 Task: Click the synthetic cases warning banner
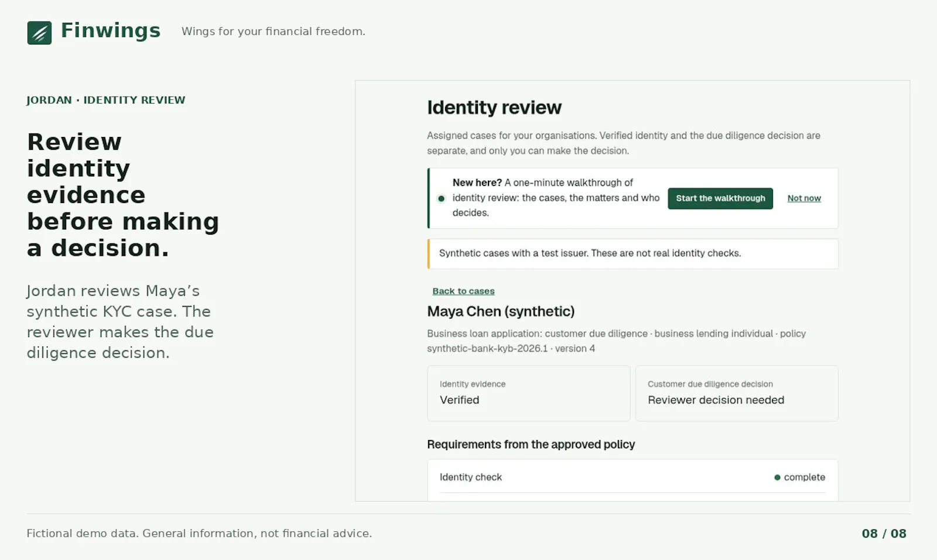(632, 253)
